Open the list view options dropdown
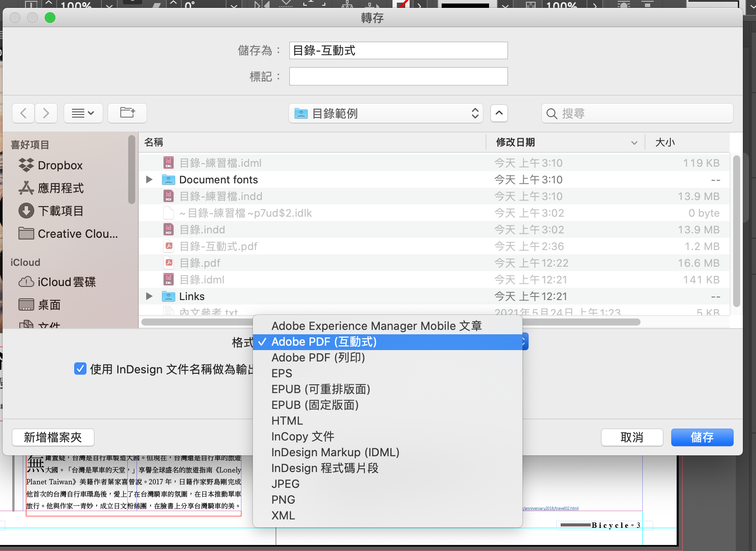The width and height of the screenshot is (756, 551). (x=83, y=113)
